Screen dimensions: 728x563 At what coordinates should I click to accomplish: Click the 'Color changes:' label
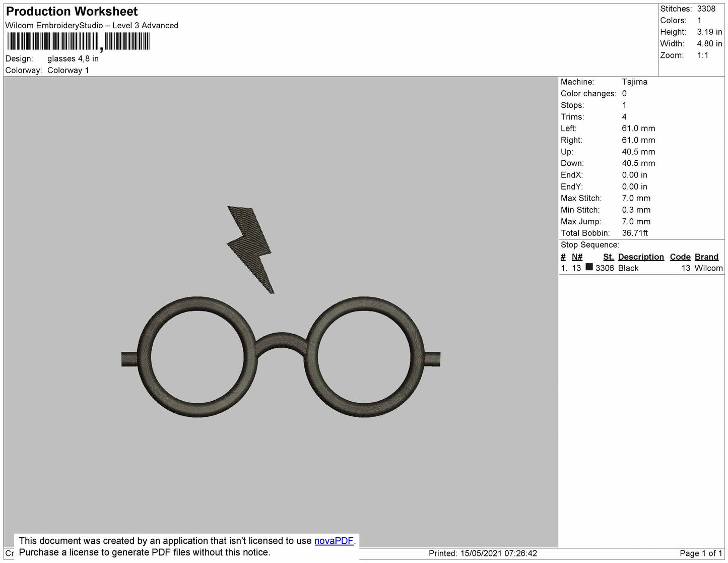click(x=588, y=93)
